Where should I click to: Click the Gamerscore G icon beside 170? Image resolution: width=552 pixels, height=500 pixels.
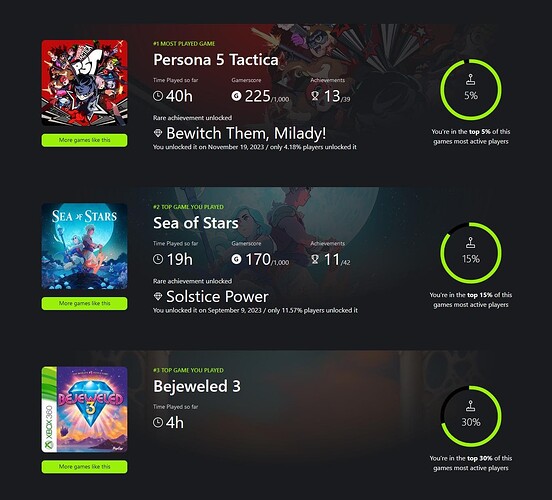236,259
